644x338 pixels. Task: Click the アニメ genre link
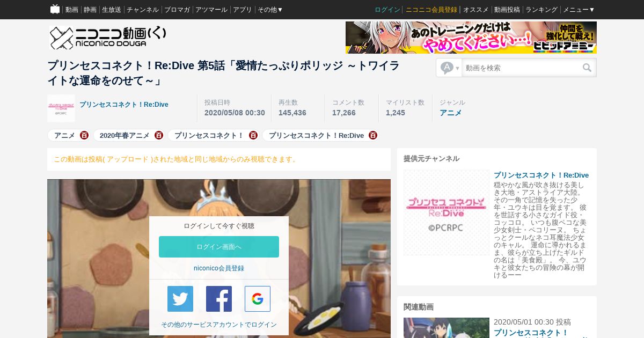tap(450, 113)
